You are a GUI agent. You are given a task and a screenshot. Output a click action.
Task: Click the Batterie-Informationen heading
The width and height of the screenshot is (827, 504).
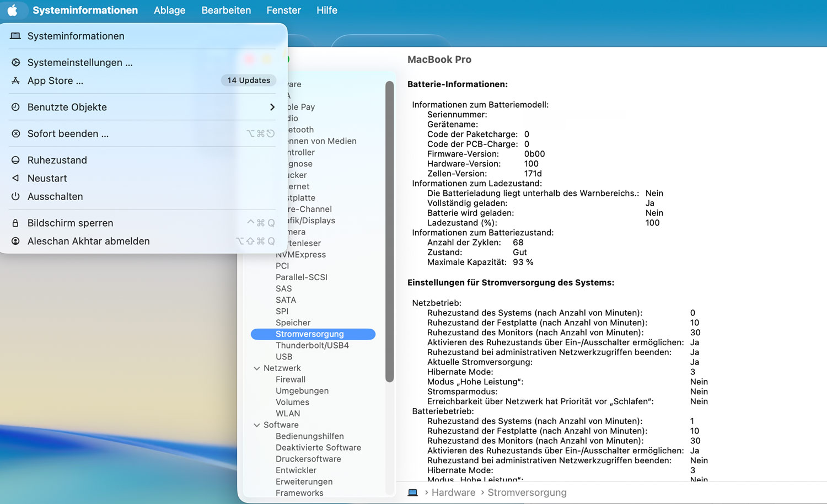[x=458, y=84]
